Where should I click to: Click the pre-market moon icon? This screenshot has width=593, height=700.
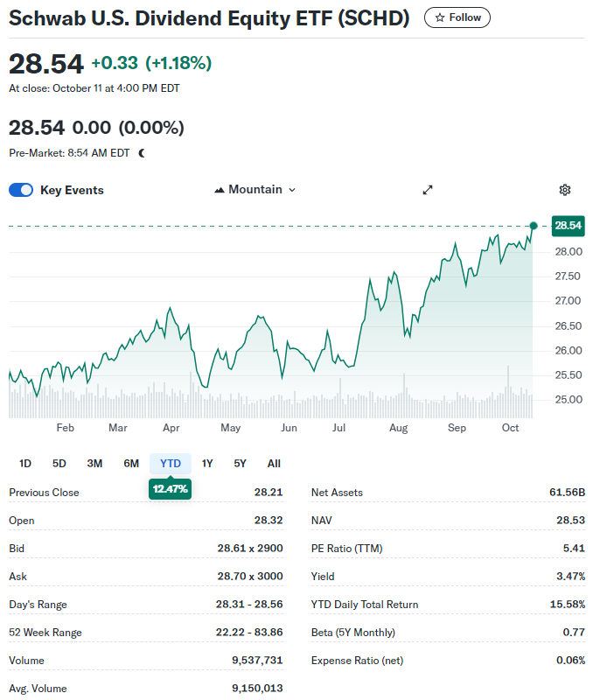point(142,154)
